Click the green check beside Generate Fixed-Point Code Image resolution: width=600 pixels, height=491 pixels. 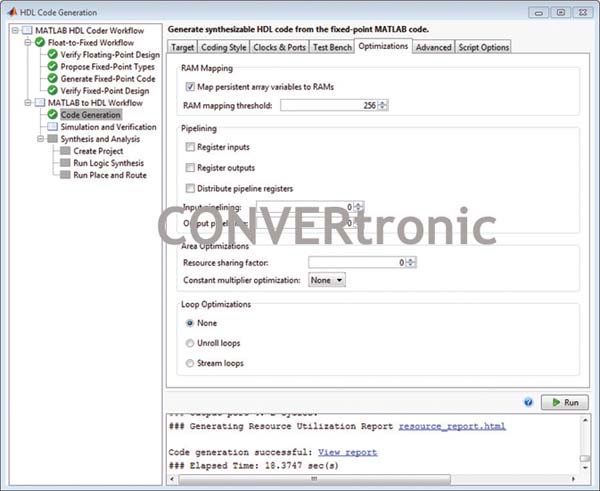[x=52, y=78]
